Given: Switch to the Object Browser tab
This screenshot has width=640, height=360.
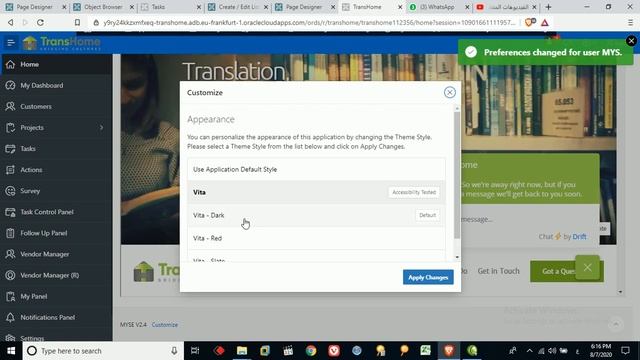Looking at the screenshot, I should coord(104,7).
